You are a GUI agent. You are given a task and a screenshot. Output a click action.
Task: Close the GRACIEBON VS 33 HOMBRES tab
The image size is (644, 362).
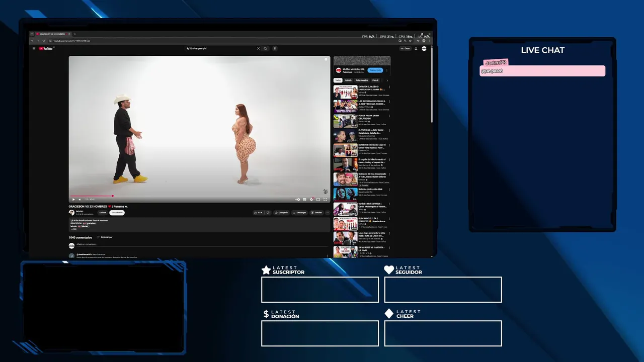coord(69,34)
